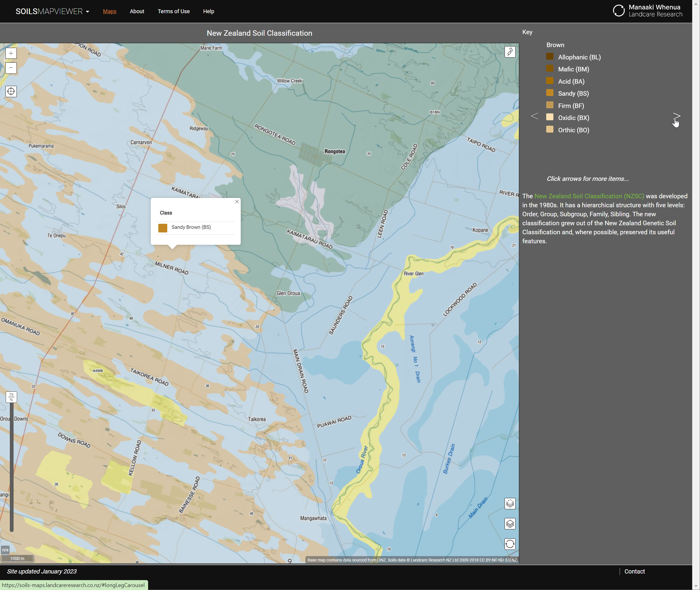Zoom out the map with minus button

click(x=11, y=68)
